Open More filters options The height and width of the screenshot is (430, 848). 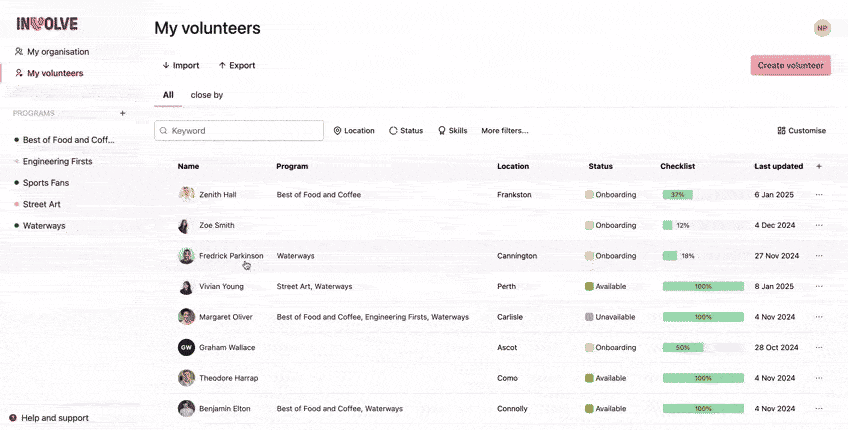point(504,131)
